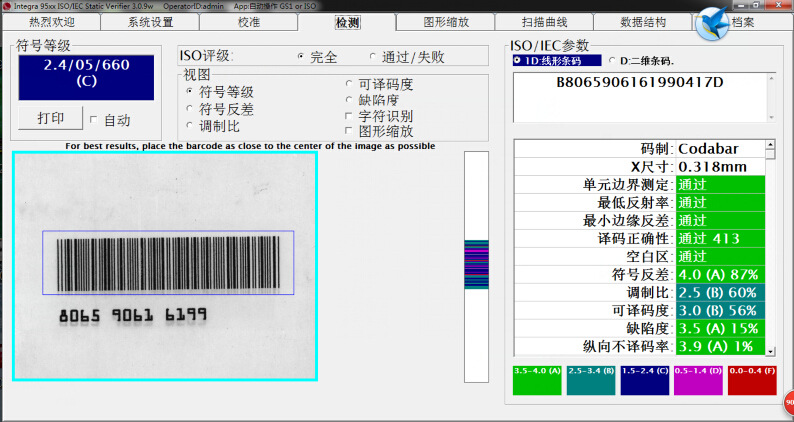Select the 1D:线形条码 radio option
Viewport: 794px width, 422px height.
click(x=517, y=60)
